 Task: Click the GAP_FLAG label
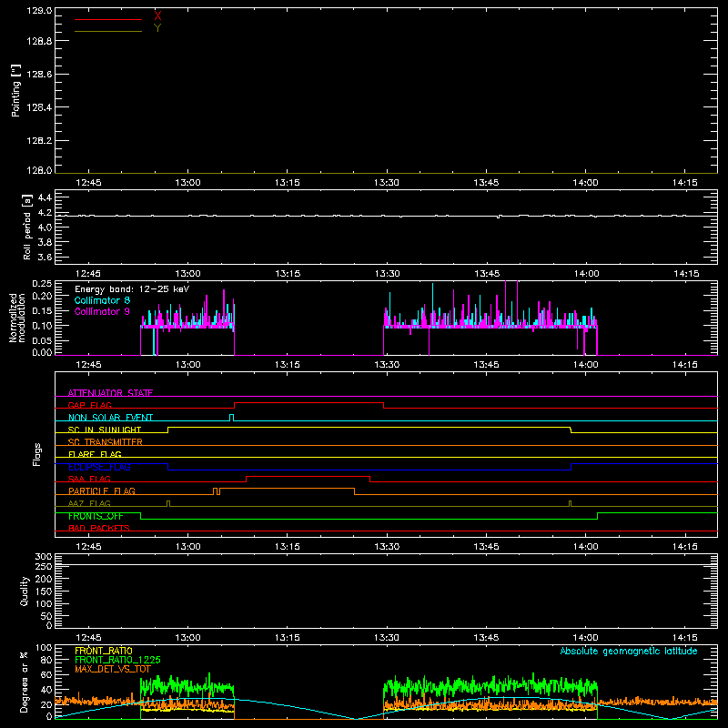tap(89, 405)
